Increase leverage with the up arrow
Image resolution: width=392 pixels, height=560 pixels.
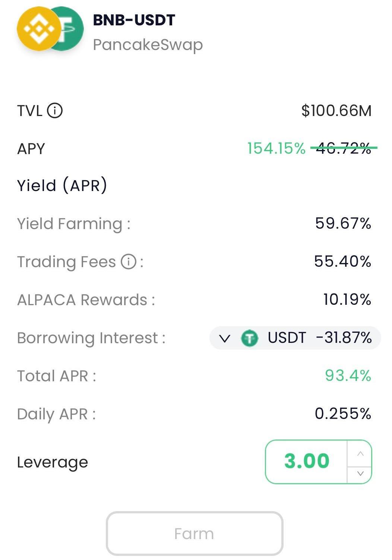[360, 454]
